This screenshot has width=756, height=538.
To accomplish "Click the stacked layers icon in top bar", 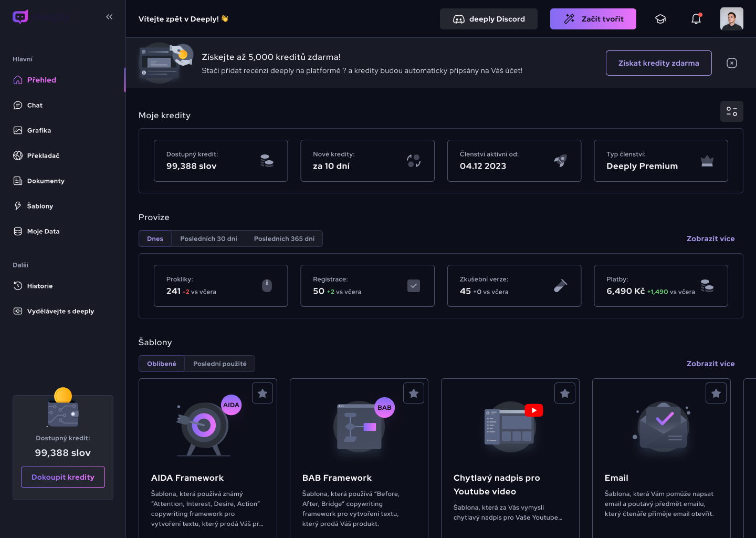I will pyautogui.click(x=660, y=18).
